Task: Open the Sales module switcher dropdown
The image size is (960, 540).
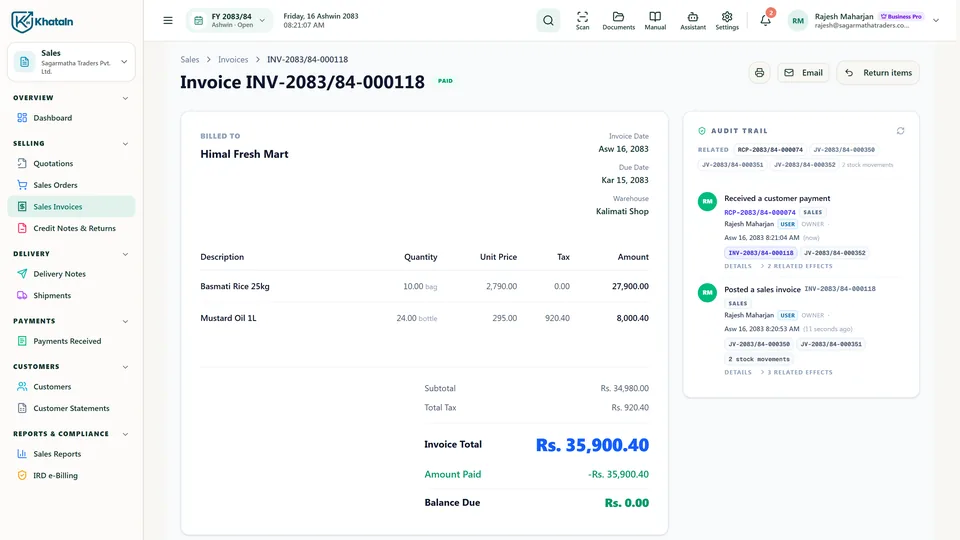Action: [71, 62]
